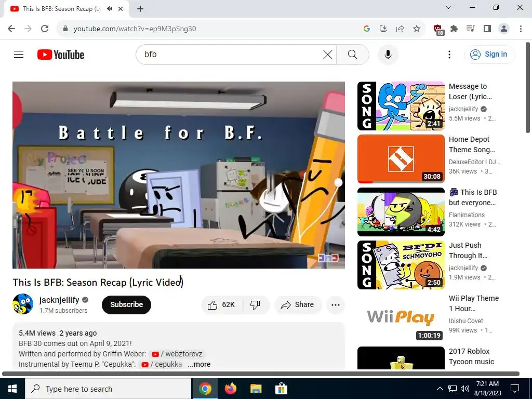Open YouTube settings three-dot menu
This screenshot has height=399, width=532.
pos(449,54)
